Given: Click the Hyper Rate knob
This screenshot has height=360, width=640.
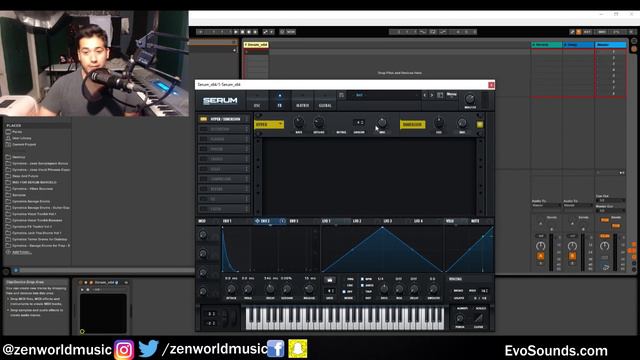Looking at the screenshot, I should (299, 122).
